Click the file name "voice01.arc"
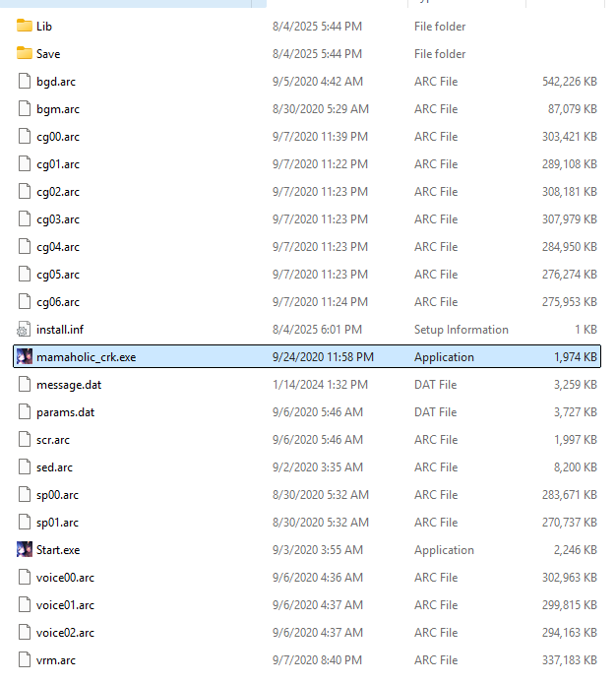 65,605
